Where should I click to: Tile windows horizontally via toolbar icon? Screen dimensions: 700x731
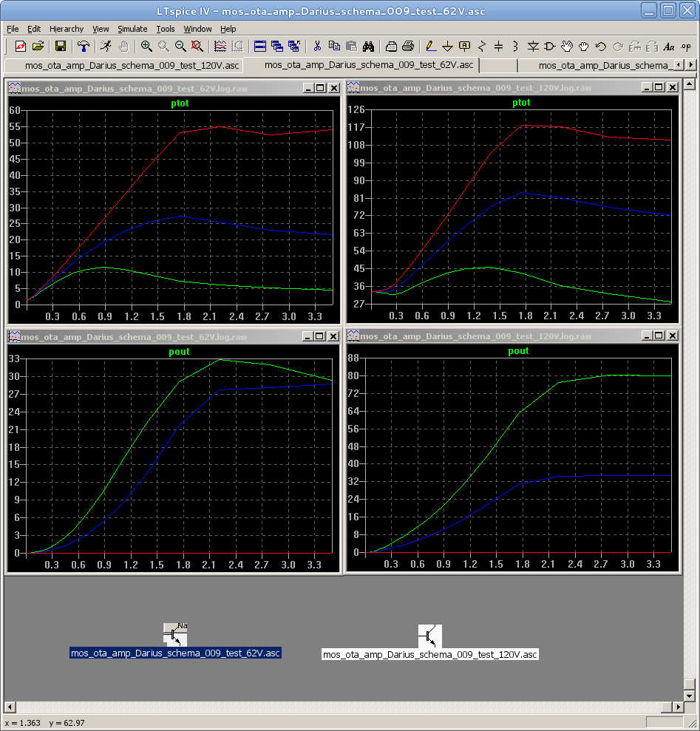(260, 46)
